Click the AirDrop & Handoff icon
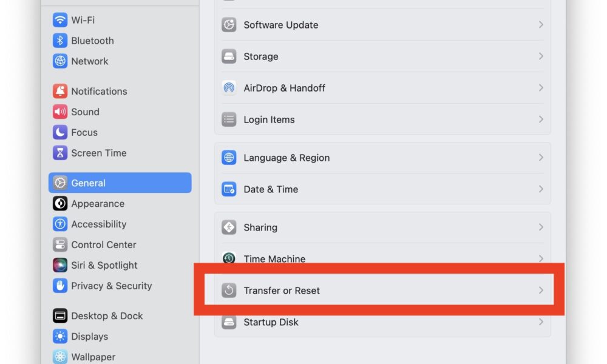 tap(229, 88)
